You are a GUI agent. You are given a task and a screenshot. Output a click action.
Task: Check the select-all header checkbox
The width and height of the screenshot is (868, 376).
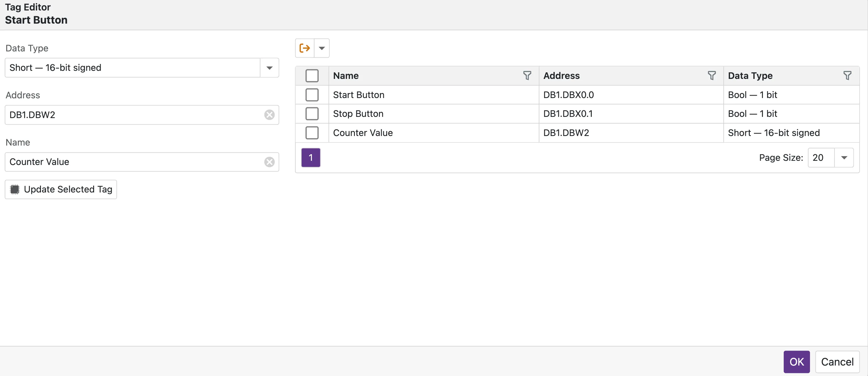tap(312, 76)
